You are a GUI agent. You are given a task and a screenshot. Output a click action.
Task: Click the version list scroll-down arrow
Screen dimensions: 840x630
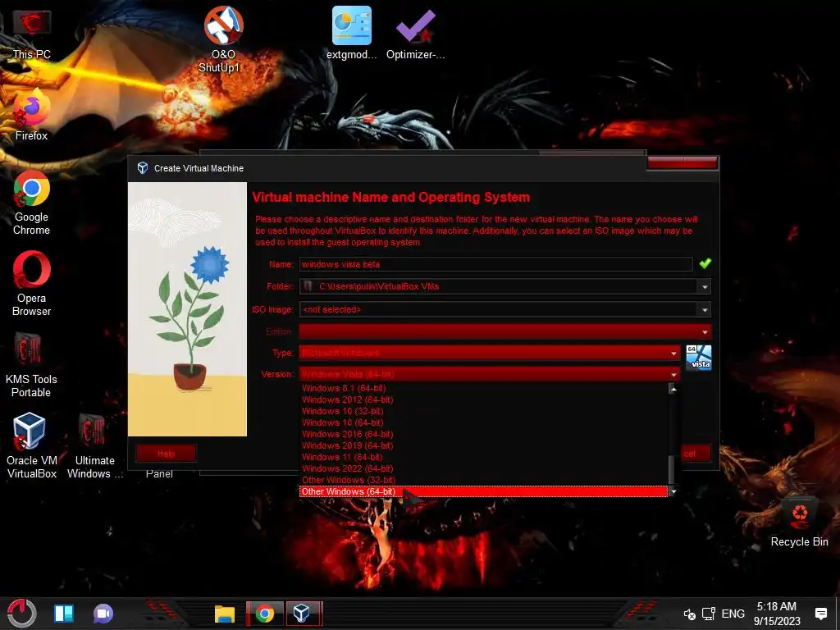pyautogui.click(x=673, y=491)
